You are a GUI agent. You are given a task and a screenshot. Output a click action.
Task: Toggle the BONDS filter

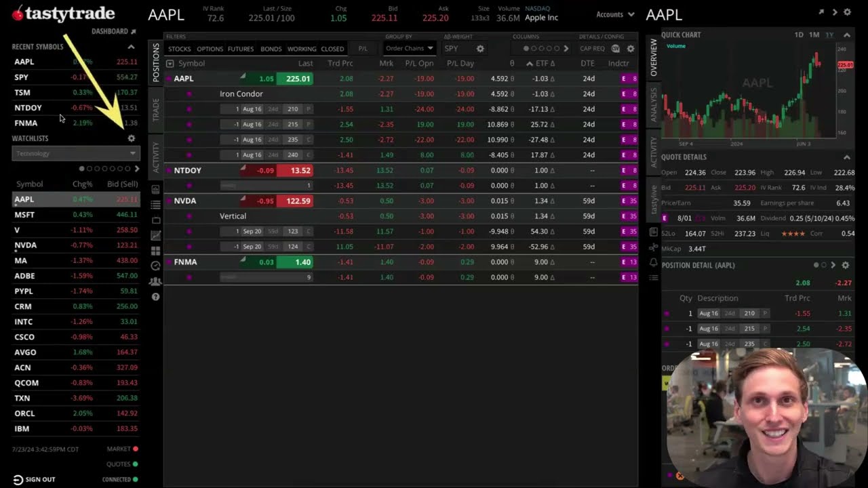tap(271, 49)
